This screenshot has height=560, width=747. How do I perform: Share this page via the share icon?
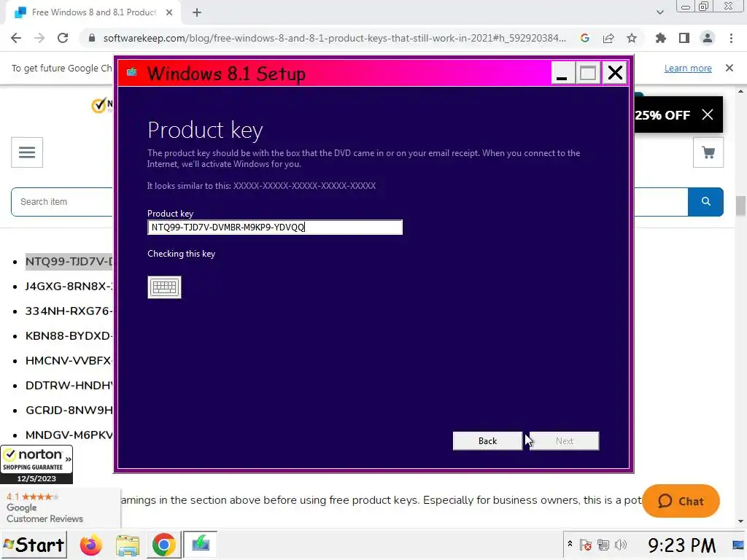[x=608, y=38]
